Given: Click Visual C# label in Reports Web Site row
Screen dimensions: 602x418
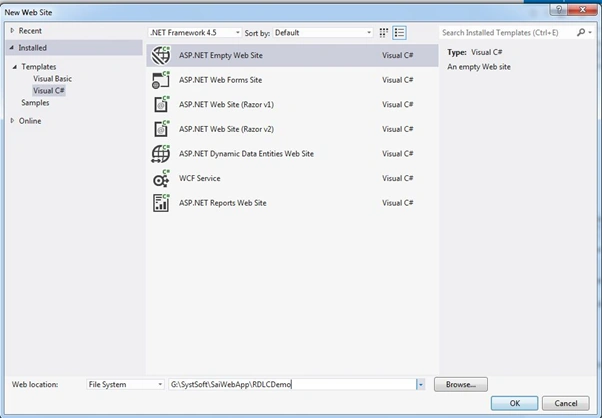Looking at the screenshot, I should click(x=397, y=203).
